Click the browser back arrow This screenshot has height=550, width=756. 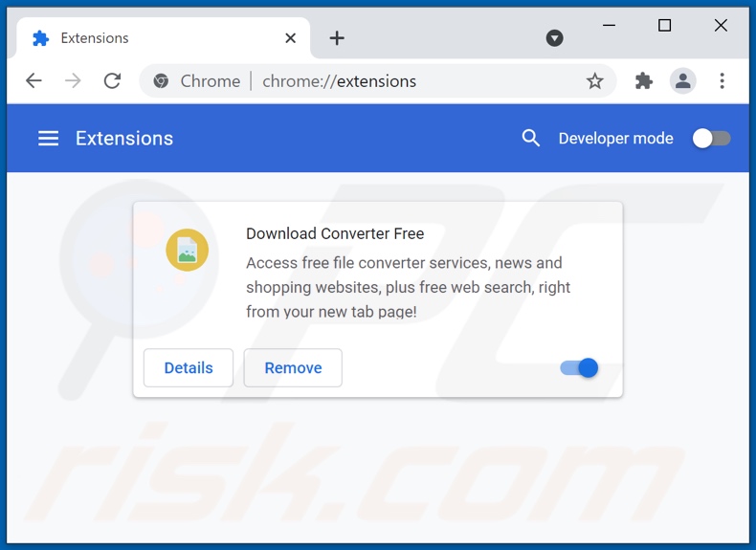33,81
